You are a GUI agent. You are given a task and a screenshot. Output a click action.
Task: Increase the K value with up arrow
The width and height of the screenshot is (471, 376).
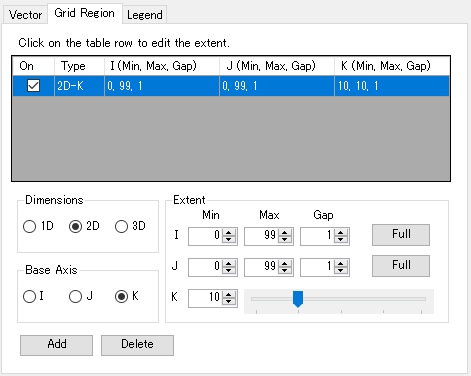229,294
